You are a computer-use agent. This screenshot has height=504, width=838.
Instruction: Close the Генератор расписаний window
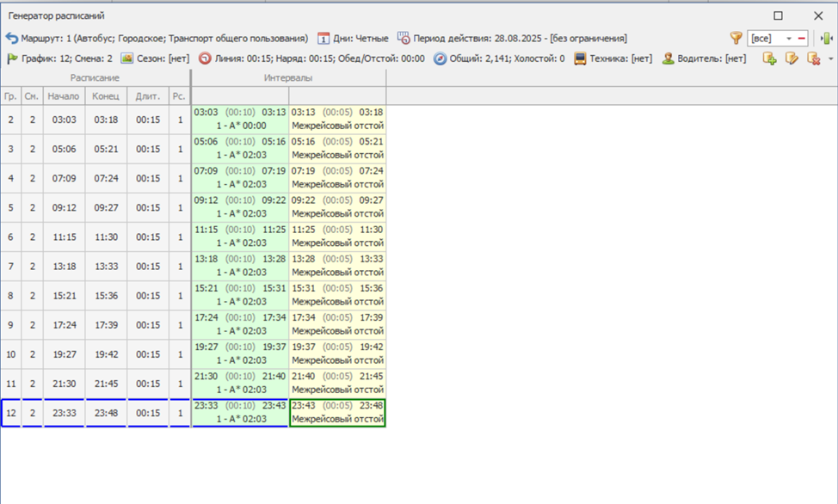[818, 15]
